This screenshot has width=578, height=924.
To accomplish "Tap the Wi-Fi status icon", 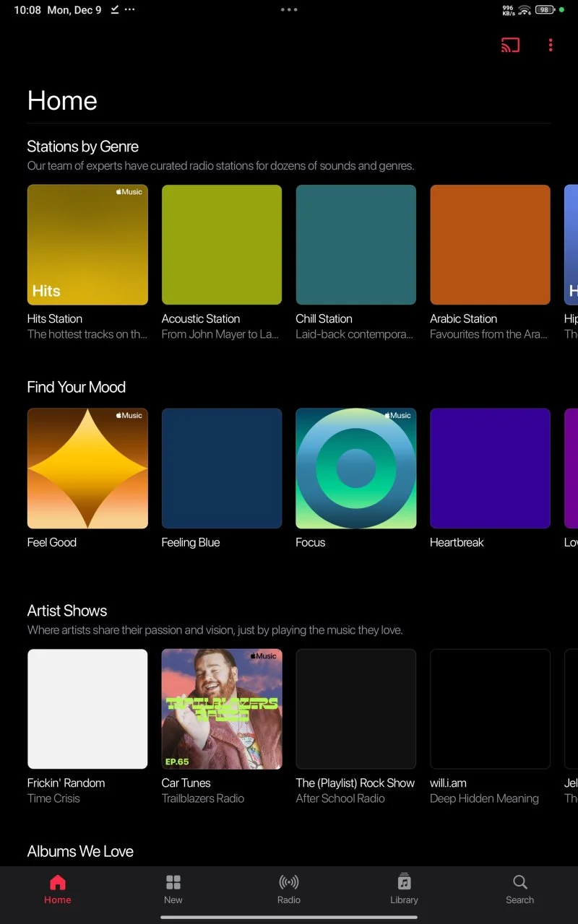I will coord(525,10).
